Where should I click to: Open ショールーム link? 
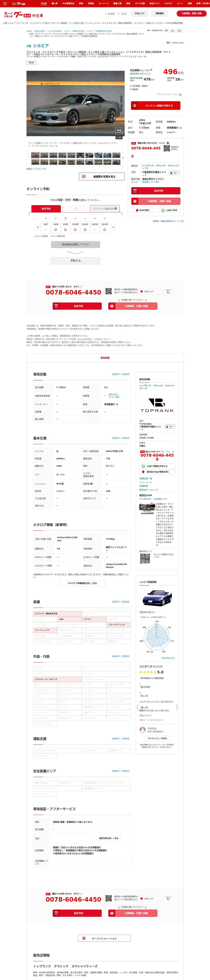(146, 482)
